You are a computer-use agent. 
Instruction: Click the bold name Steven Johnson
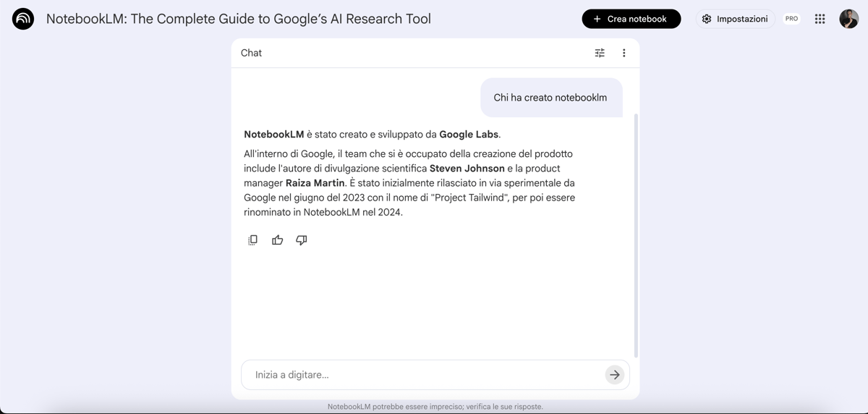[x=467, y=169]
